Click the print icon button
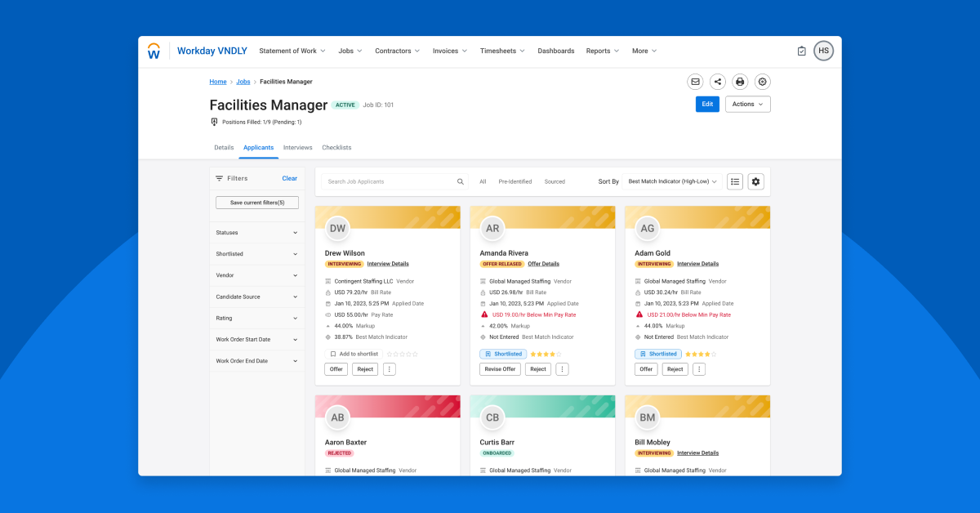The height and width of the screenshot is (513, 980). coord(740,82)
